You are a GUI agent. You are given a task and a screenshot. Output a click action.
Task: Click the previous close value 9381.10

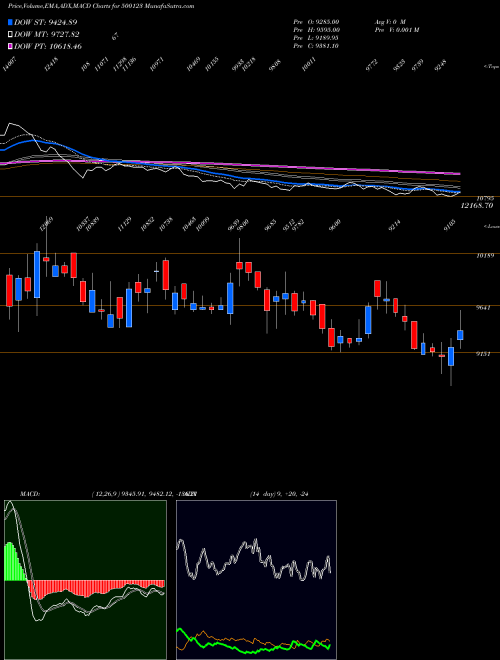click(327, 46)
